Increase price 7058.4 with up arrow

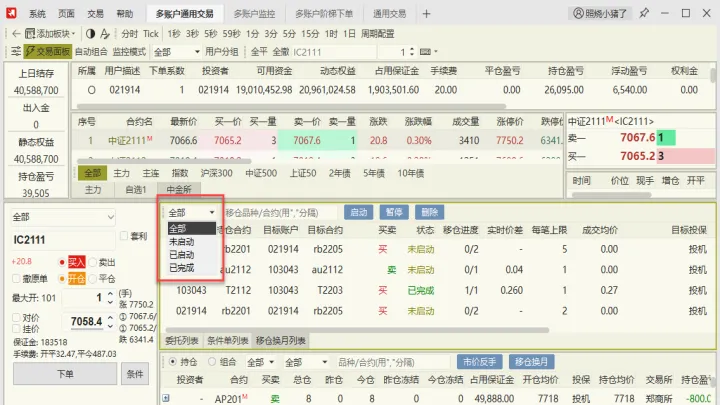click(110, 318)
